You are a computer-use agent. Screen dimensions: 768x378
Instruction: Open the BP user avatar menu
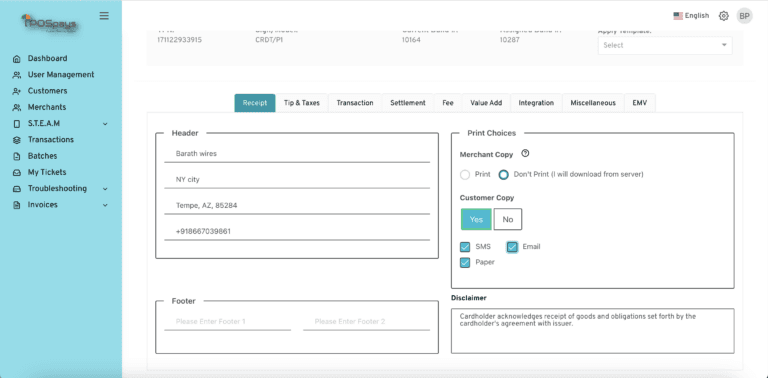744,16
